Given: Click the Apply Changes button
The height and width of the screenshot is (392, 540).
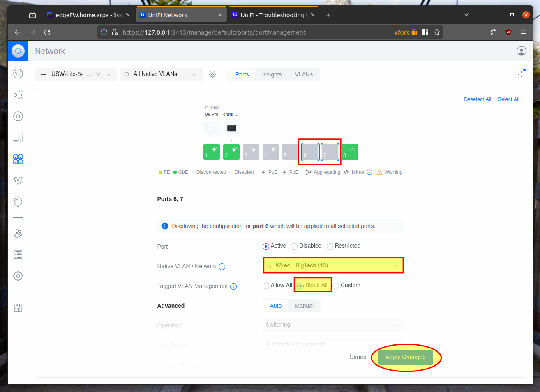Looking at the screenshot, I should pyautogui.click(x=406, y=357).
